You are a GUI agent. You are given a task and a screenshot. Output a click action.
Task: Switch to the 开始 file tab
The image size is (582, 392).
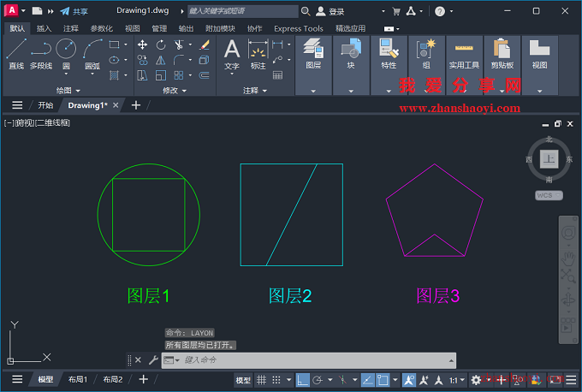point(45,105)
